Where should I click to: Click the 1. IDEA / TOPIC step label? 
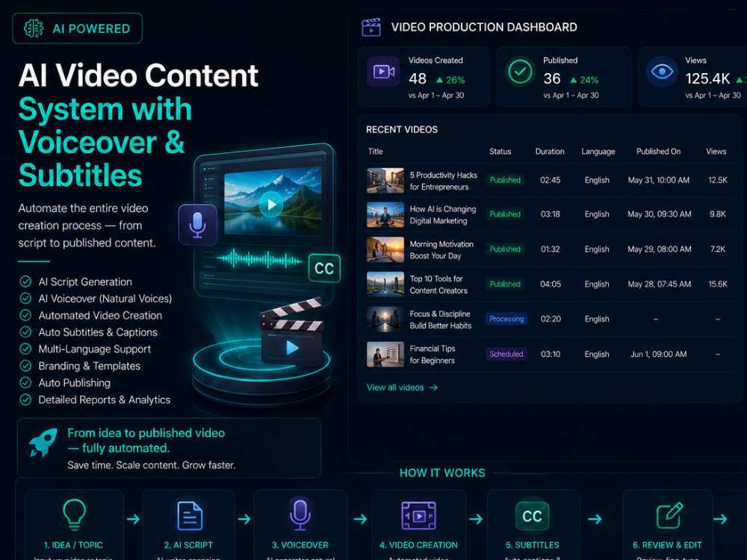click(73, 545)
